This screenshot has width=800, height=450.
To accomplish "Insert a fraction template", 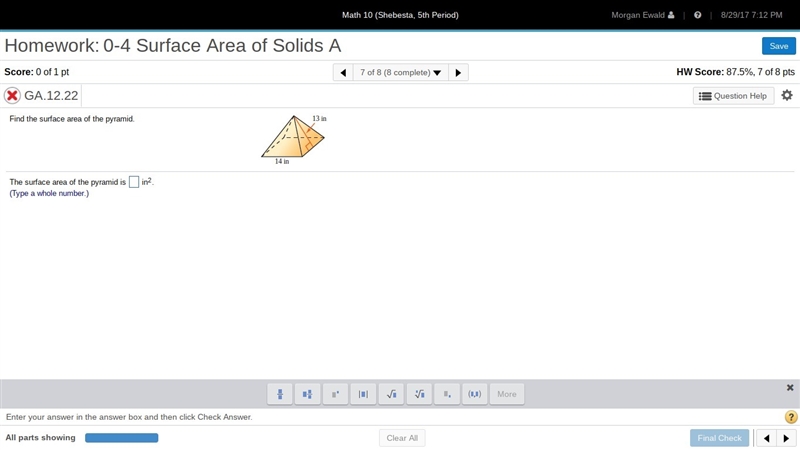I will point(280,394).
